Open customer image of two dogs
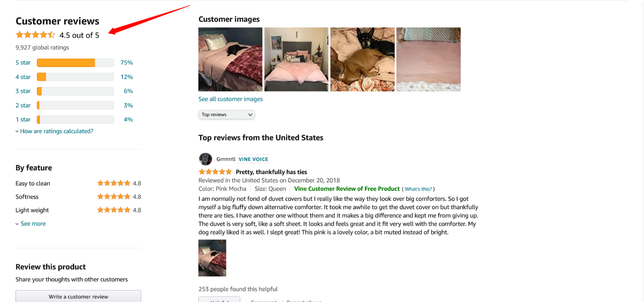The image size is (644, 302). pyautogui.click(x=362, y=59)
